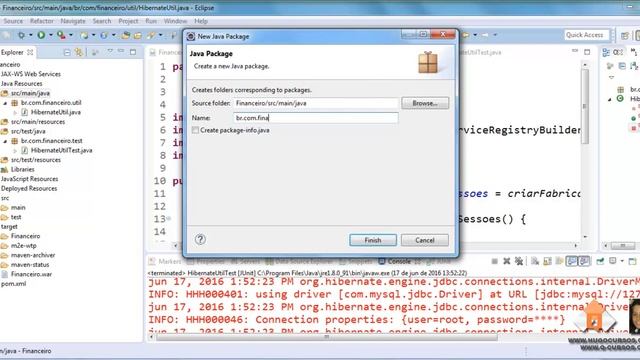Toggle Link with Editor in Explorer panel

click(78, 52)
